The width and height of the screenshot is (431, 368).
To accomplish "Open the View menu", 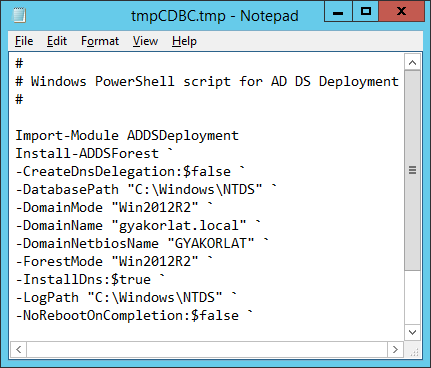I will [145, 41].
